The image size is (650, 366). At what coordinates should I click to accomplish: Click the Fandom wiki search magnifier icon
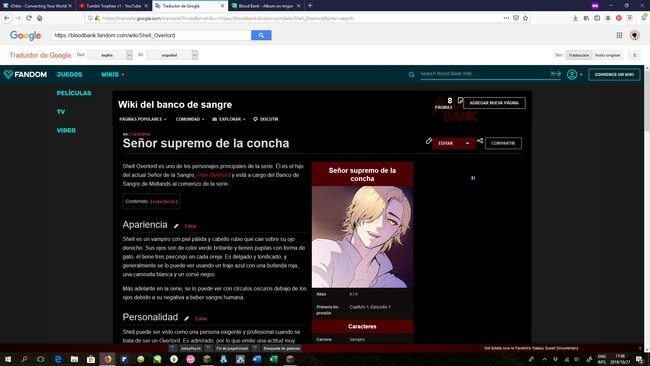[412, 75]
